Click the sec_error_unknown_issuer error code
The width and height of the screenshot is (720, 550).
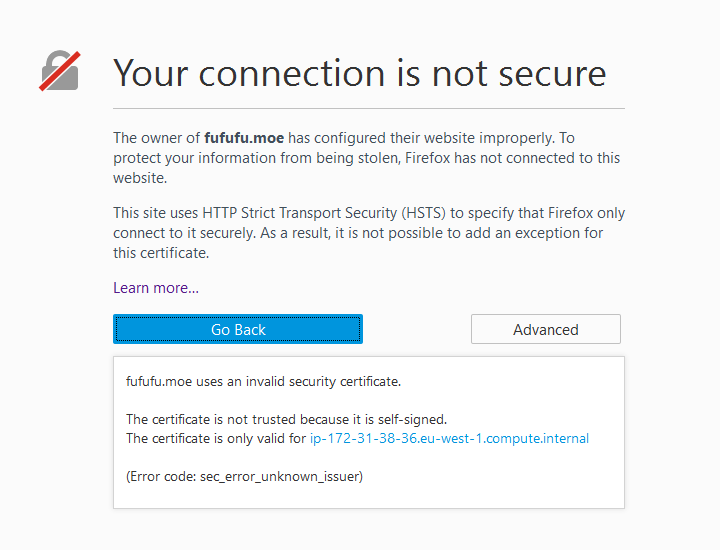(x=280, y=477)
